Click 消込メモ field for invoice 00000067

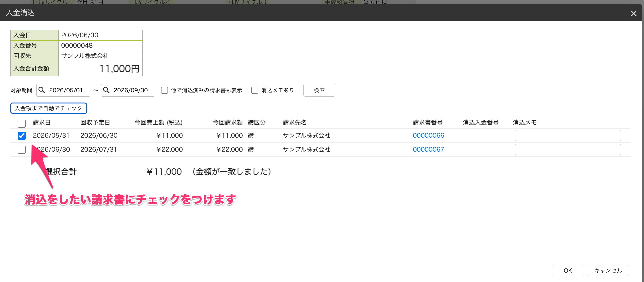pyautogui.click(x=568, y=149)
